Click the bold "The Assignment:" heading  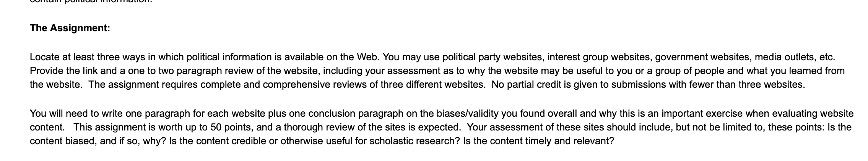click(x=70, y=28)
